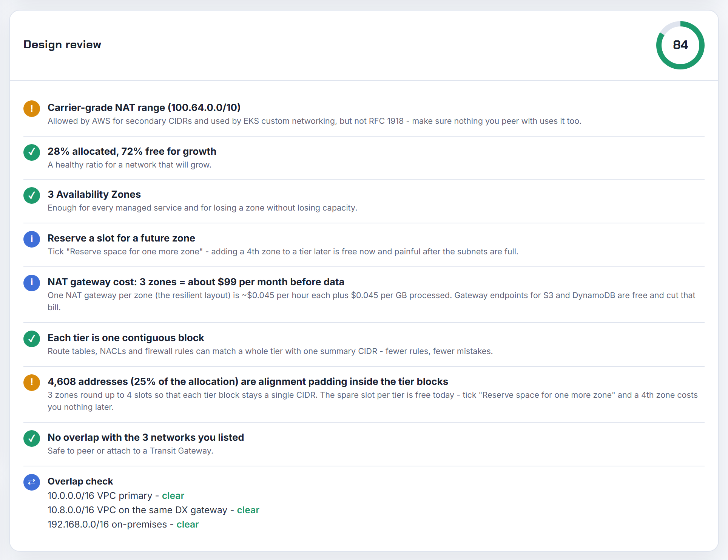The height and width of the screenshot is (560, 728).
Task: Click the Carrier-grade NAT range (100.64.0.0/10) title
Action: [x=144, y=108]
